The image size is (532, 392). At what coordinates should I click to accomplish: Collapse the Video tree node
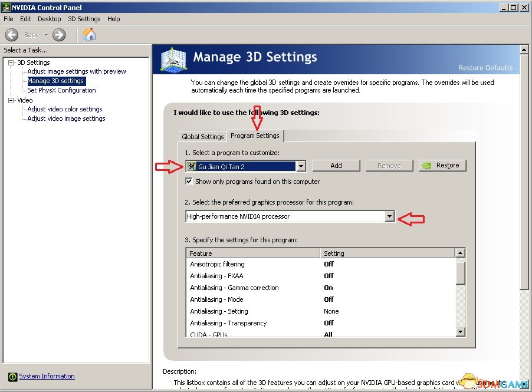pos(11,100)
